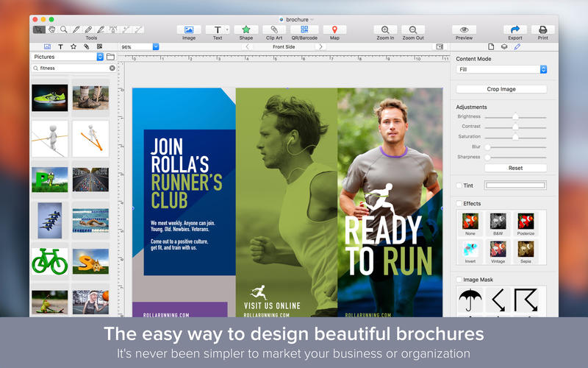Select the hand pan tool
Viewport: 588px width, 368px height.
click(x=52, y=29)
